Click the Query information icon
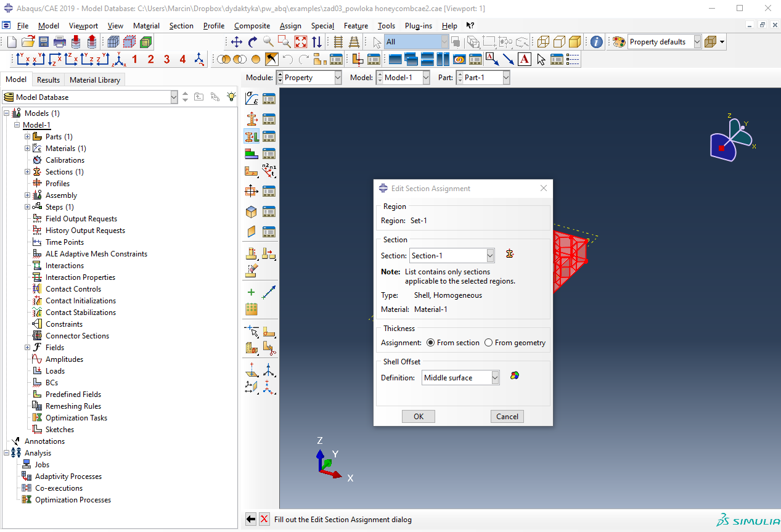 coord(596,42)
